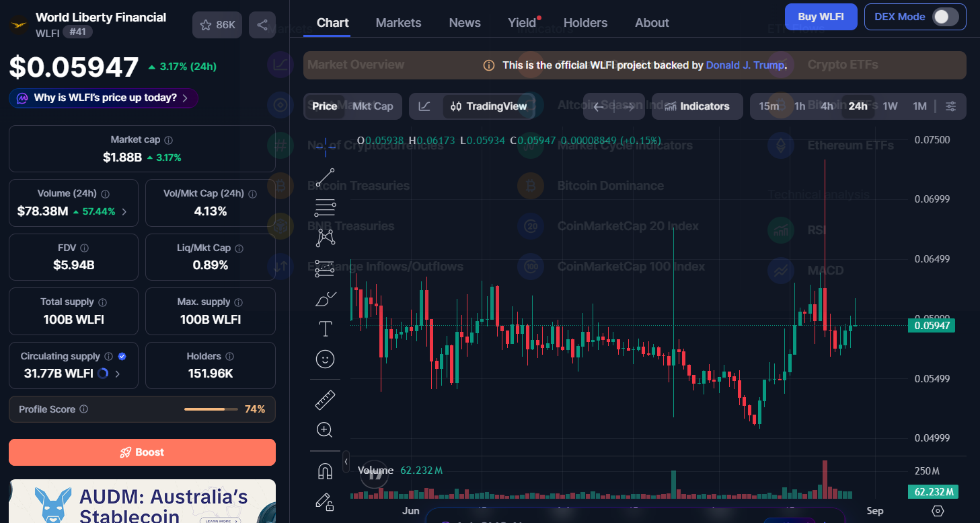Activate the zoom in tool
This screenshot has height=523, width=980.
pyautogui.click(x=326, y=429)
